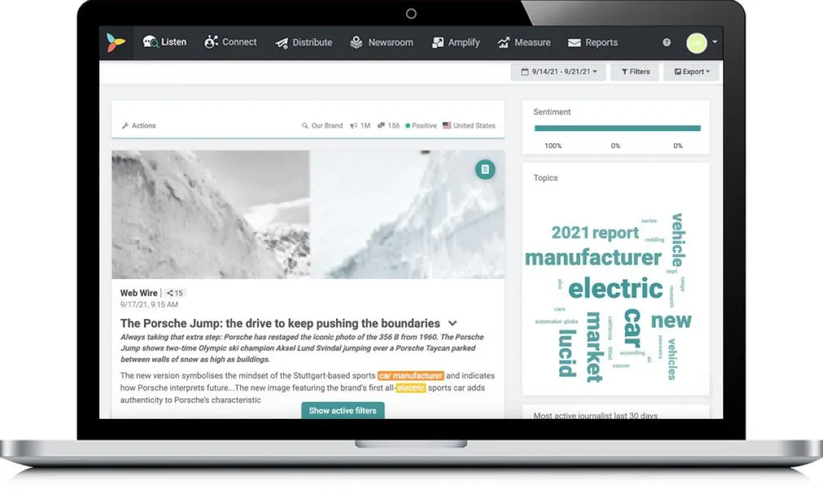Open The Porsche Jump article headline
The image size is (823, 504).
click(x=280, y=323)
